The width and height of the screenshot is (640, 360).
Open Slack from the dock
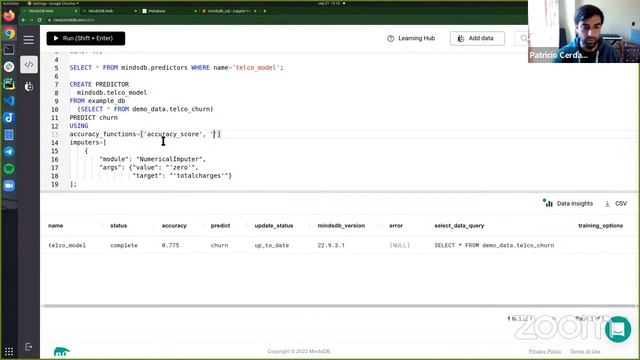(x=9, y=67)
